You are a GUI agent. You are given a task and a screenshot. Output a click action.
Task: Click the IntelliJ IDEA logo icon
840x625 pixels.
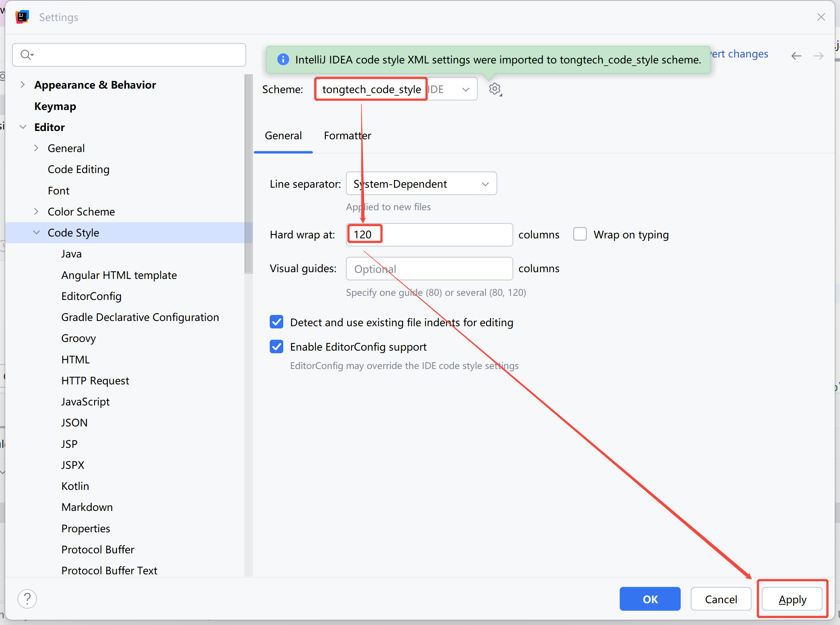click(22, 17)
